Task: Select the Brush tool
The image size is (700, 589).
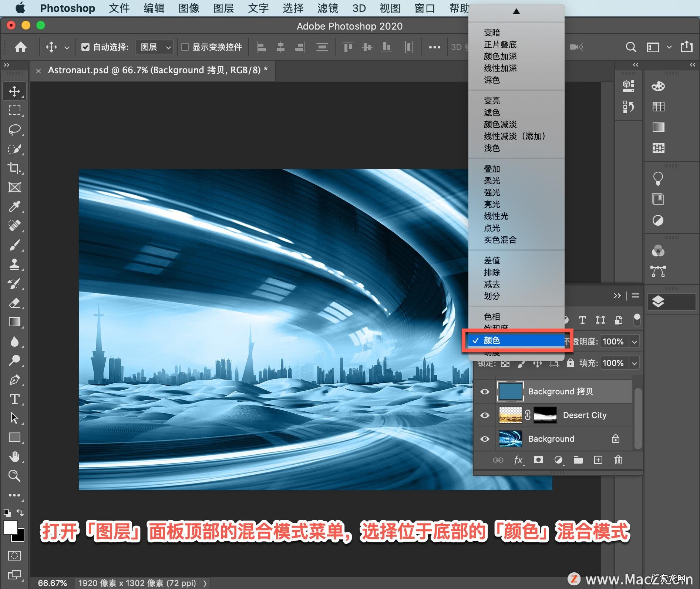Action: point(14,245)
